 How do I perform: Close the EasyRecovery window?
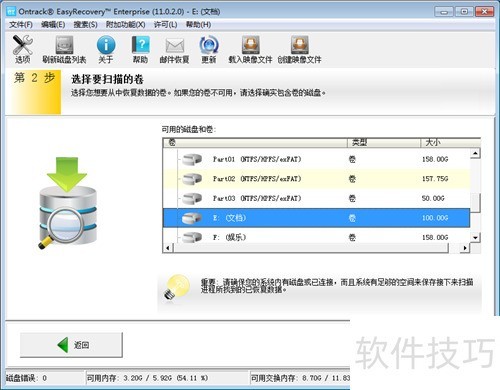484,12
